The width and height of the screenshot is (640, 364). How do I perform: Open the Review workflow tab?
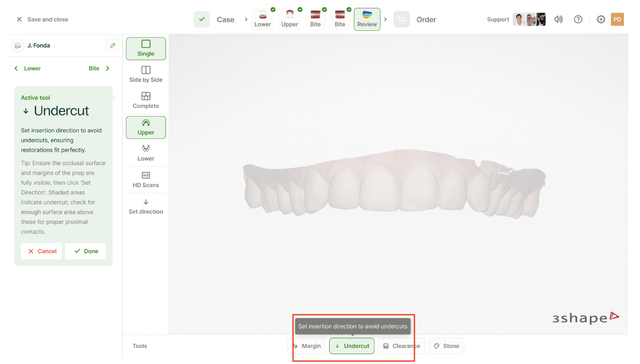point(367,19)
